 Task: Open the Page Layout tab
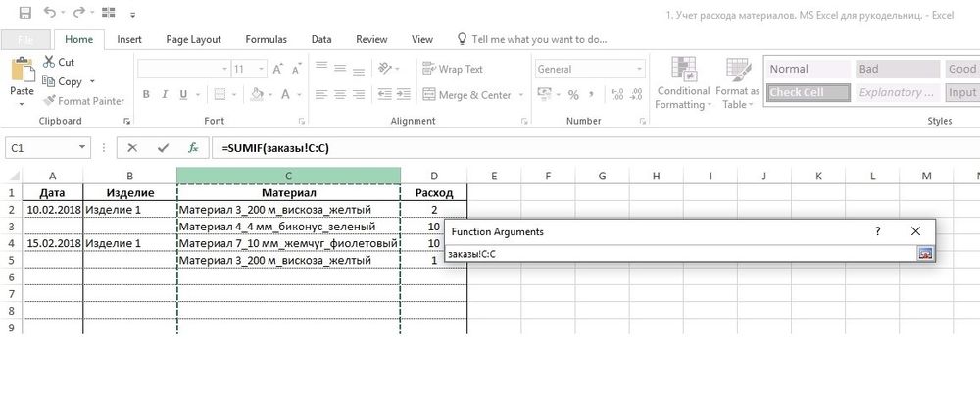(x=192, y=40)
